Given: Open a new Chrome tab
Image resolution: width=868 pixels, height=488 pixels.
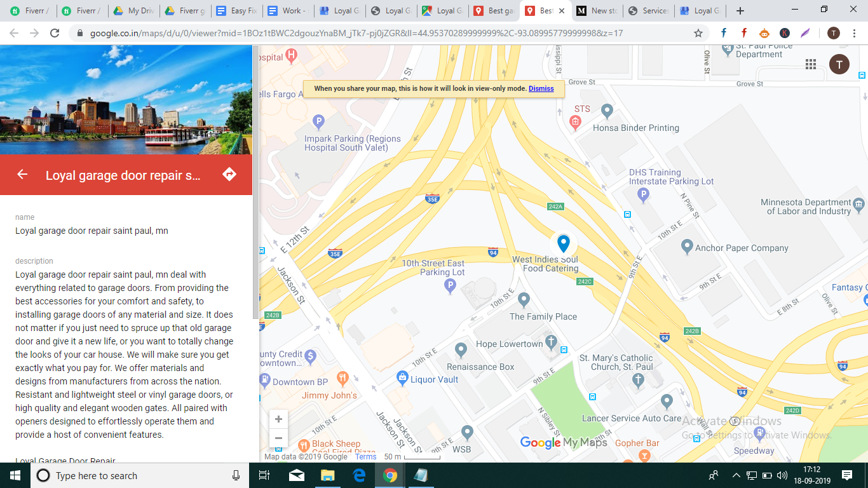Looking at the screenshot, I should 740,11.
